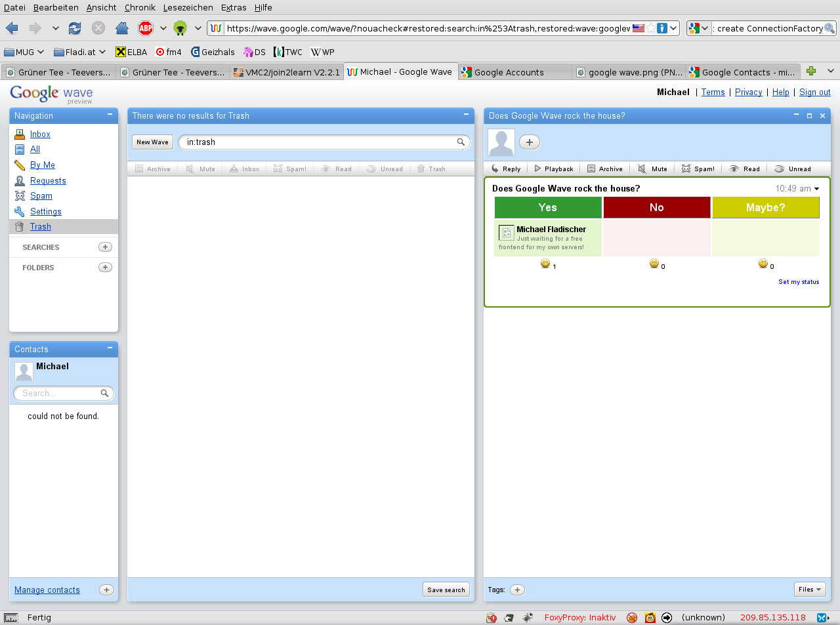Open the Manage contacts link
This screenshot has width=840, height=625.
[47, 590]
